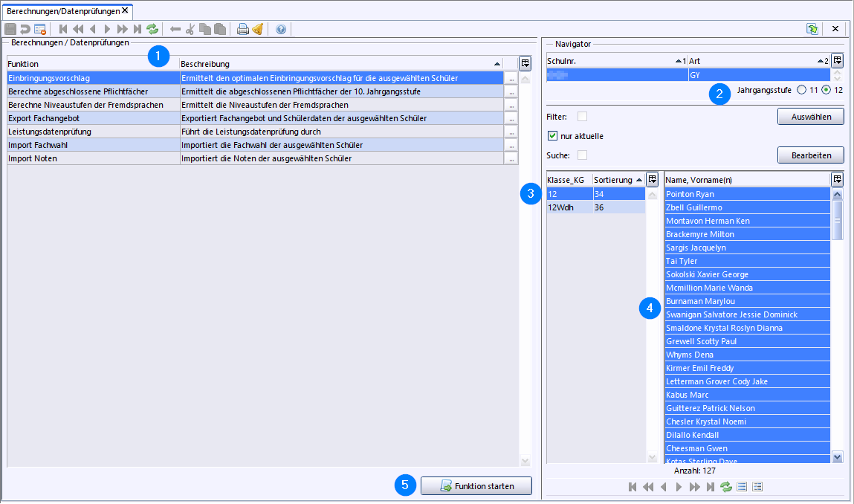Open column options of Klasse_KG table
This screenshot has width=854, height=504.
pyautogui.click(x=652, y=179)
